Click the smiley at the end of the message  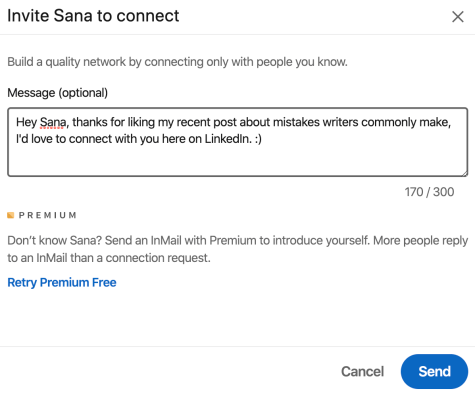tap(258, 139)
